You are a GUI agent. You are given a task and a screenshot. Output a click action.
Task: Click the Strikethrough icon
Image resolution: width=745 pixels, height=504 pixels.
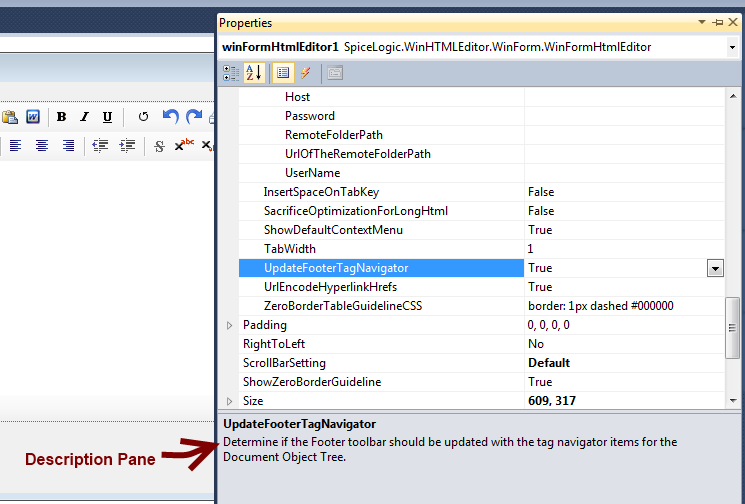point(159,146)
